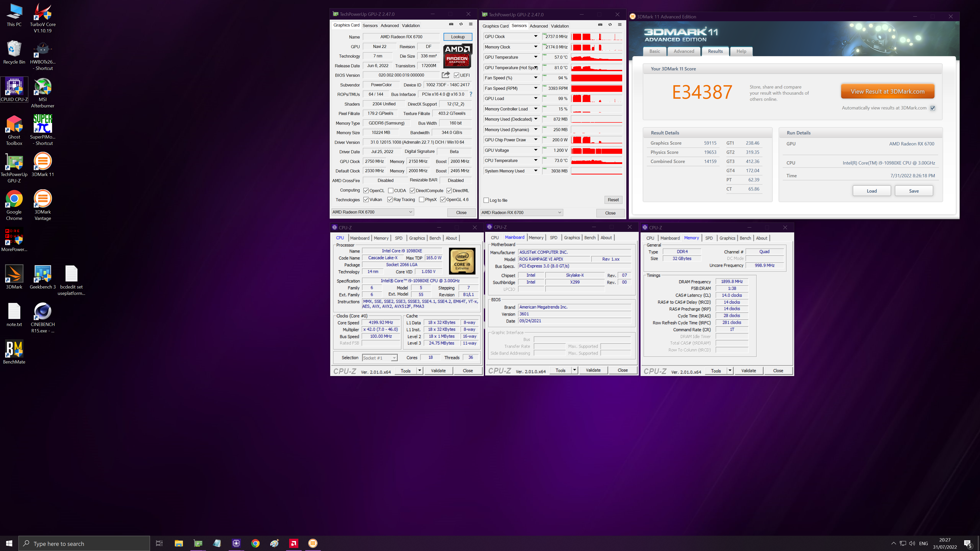Click Reset button in GPU-Z Sensors

(613, 200)
